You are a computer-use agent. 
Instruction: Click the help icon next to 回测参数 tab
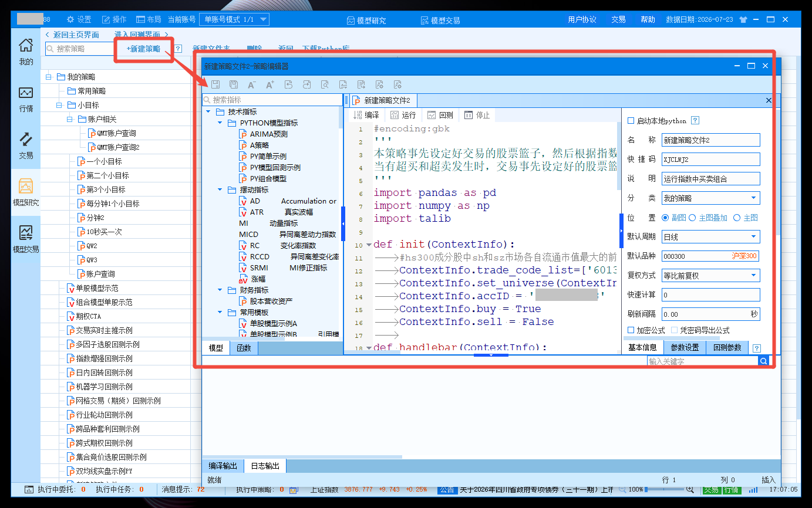point(757,348)
